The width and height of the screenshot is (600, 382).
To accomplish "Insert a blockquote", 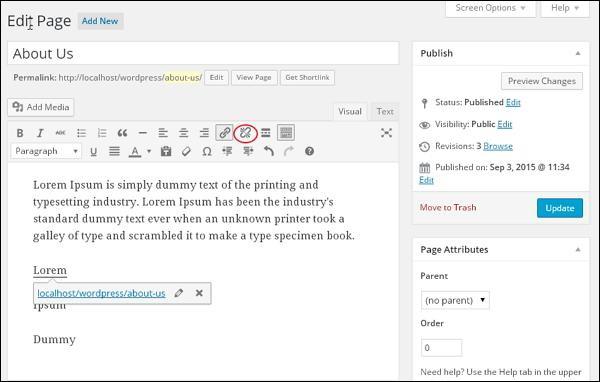I will tap(122, 133).
